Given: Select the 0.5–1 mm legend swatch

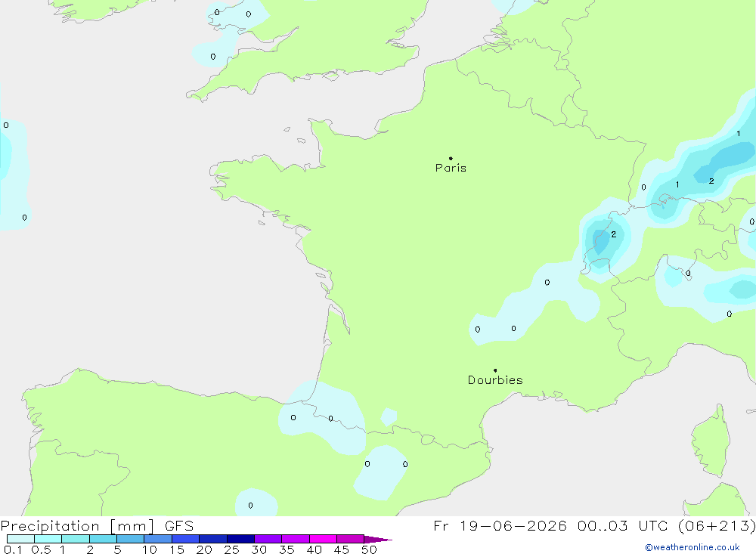Looking at the screenshot, I should (x=48, y=539).
